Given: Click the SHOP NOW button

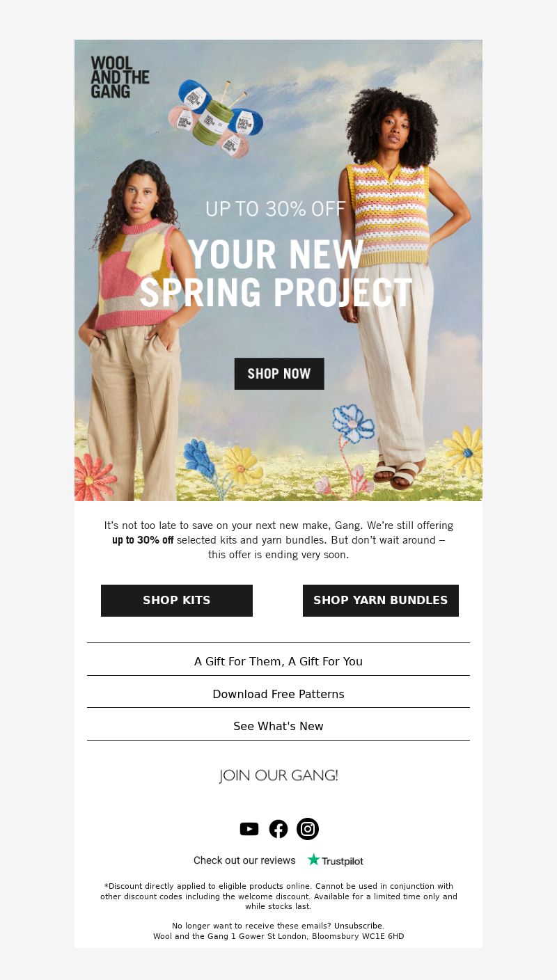Looking at the screenshot, I should pos(279,374).
